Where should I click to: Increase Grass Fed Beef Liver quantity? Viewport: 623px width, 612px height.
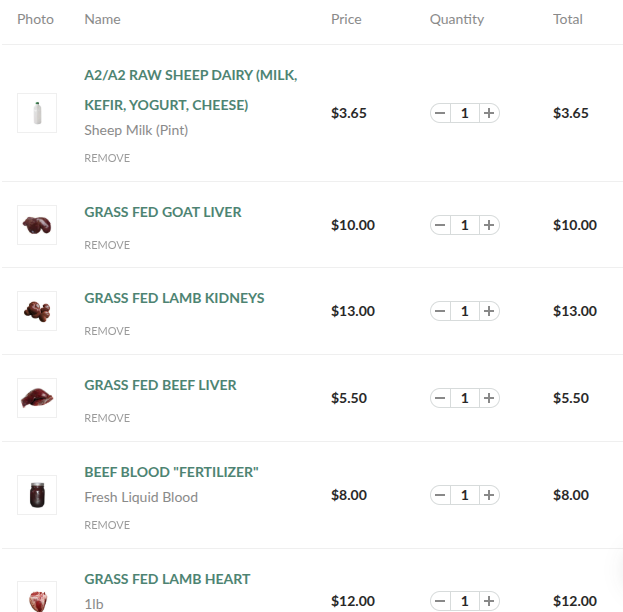pyautogui.click(x=489, y=398)
